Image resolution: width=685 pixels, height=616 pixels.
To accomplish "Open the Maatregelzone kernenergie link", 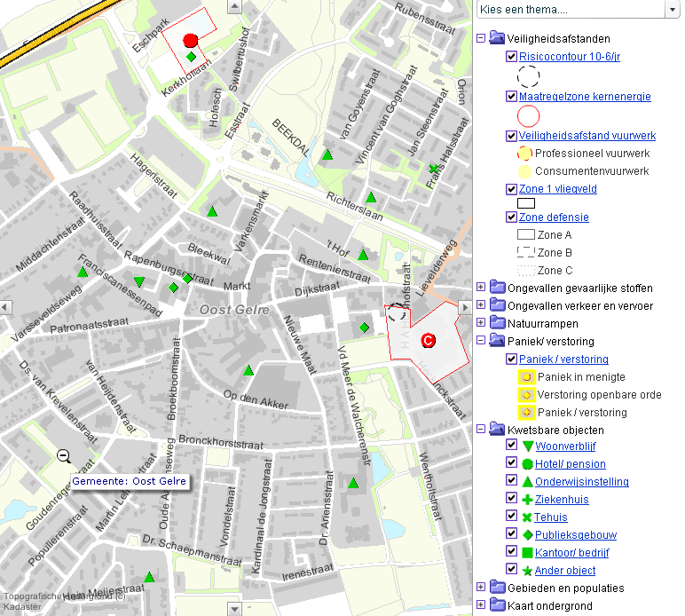I will 585,96.
